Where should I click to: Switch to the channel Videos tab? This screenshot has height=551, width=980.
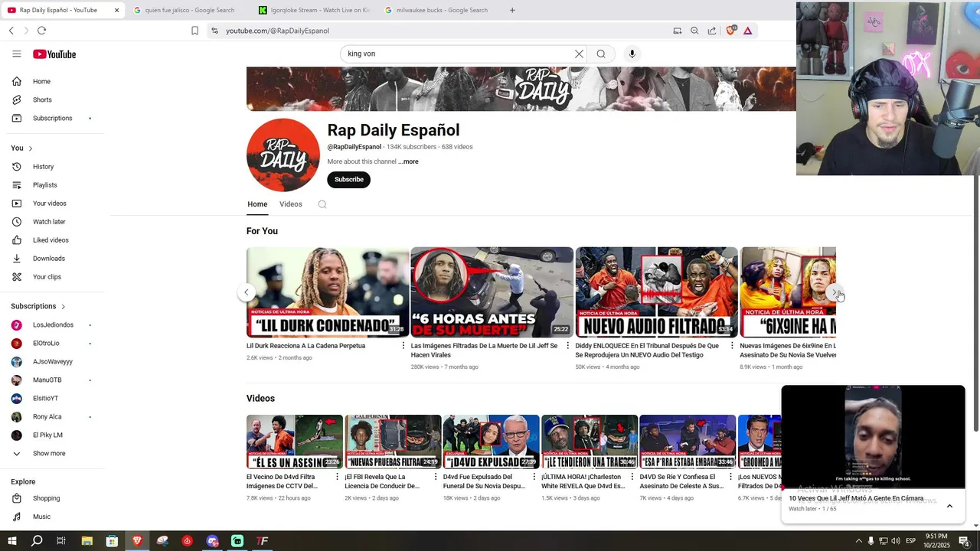click(291, 204)
